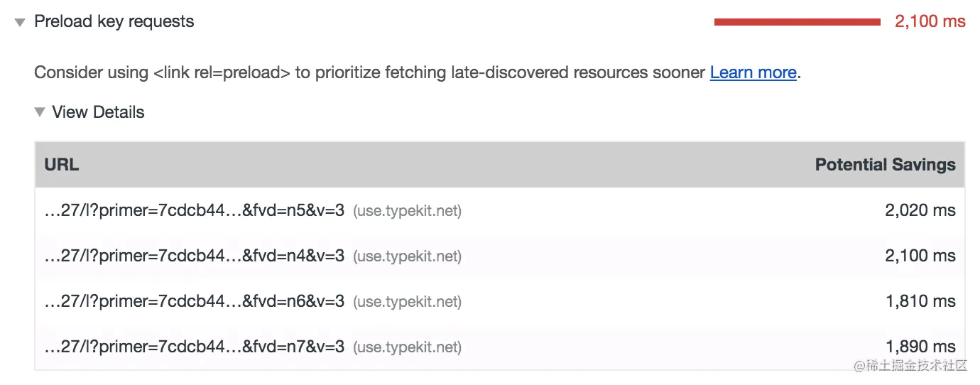The height and width of the screenshot is (385, 980).
Task: Select the URL ending in fvd=n4&v=3
Action: coord(194,256)
